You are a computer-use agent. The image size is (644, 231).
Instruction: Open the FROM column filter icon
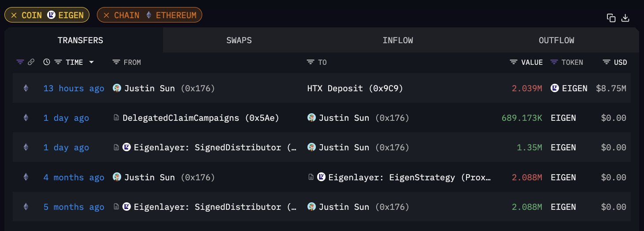pos(116,62)
